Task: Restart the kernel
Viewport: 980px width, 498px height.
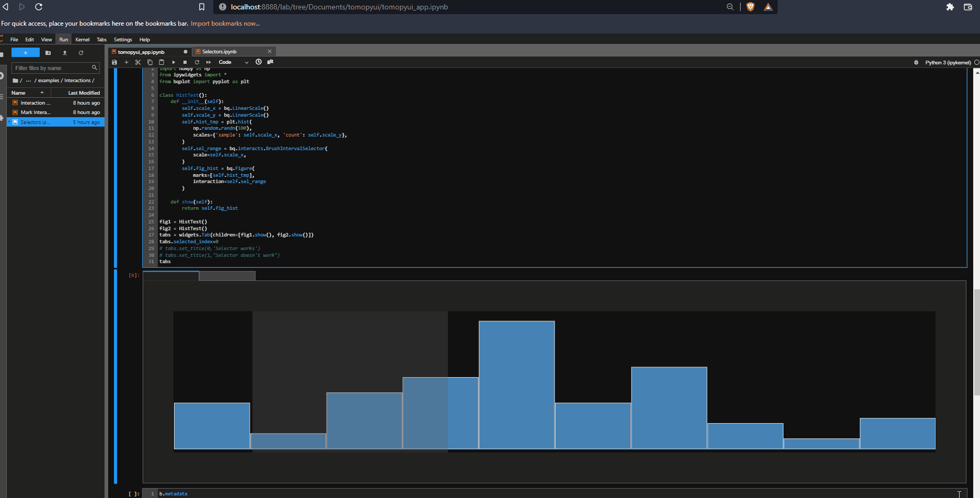Action: tap(197, 62)
